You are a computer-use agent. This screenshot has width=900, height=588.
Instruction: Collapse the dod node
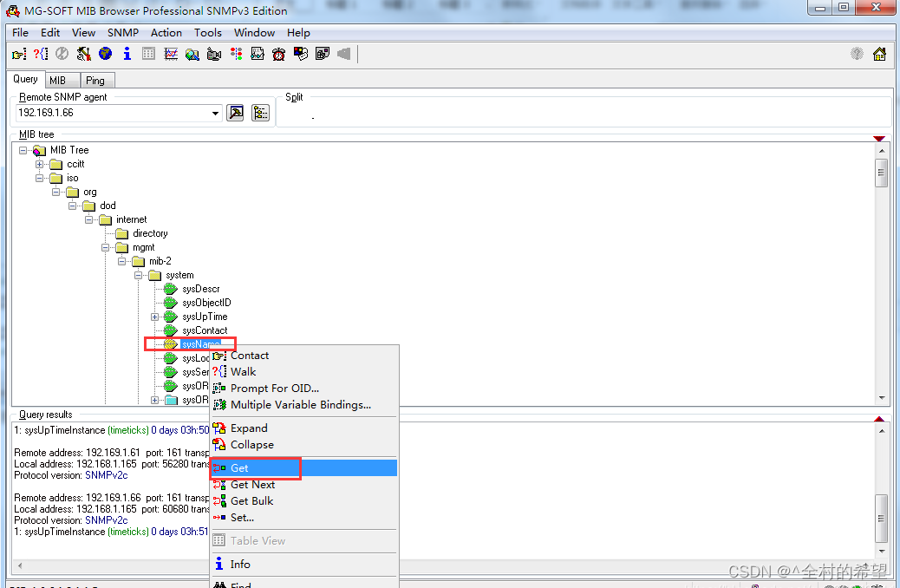point(72,206)
